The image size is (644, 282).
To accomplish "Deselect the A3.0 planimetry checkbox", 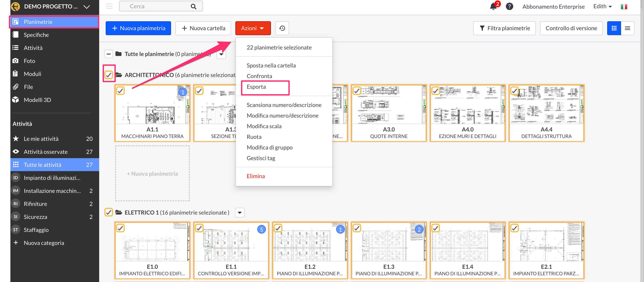I will pyautogui.click(x=357, y=91).
